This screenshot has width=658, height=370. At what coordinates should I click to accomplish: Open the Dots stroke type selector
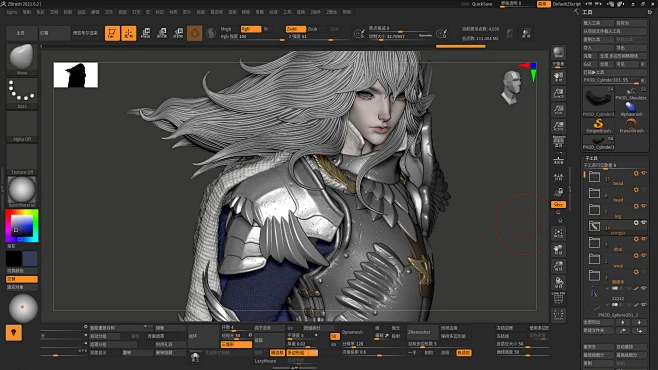point(22,93)
